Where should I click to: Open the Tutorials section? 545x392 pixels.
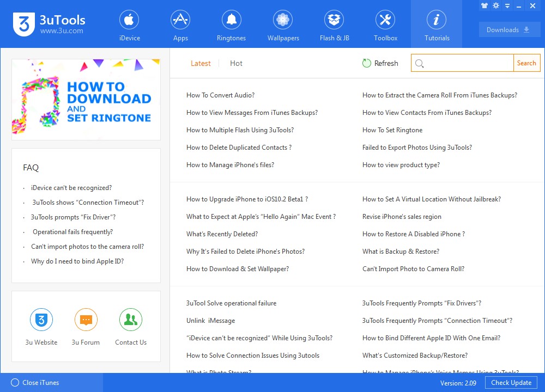point(437,25)
